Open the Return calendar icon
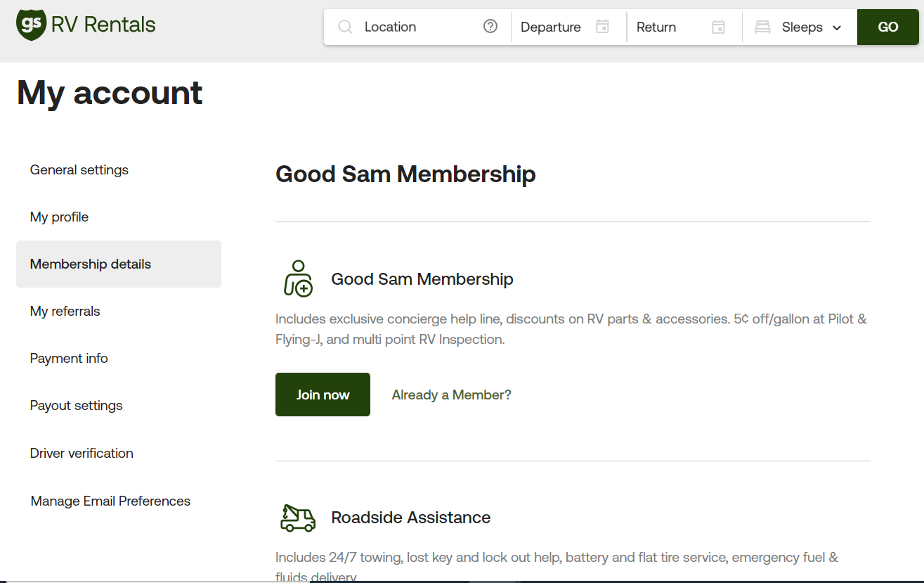This screenshot has width=924, height=583. coord(718,27)
